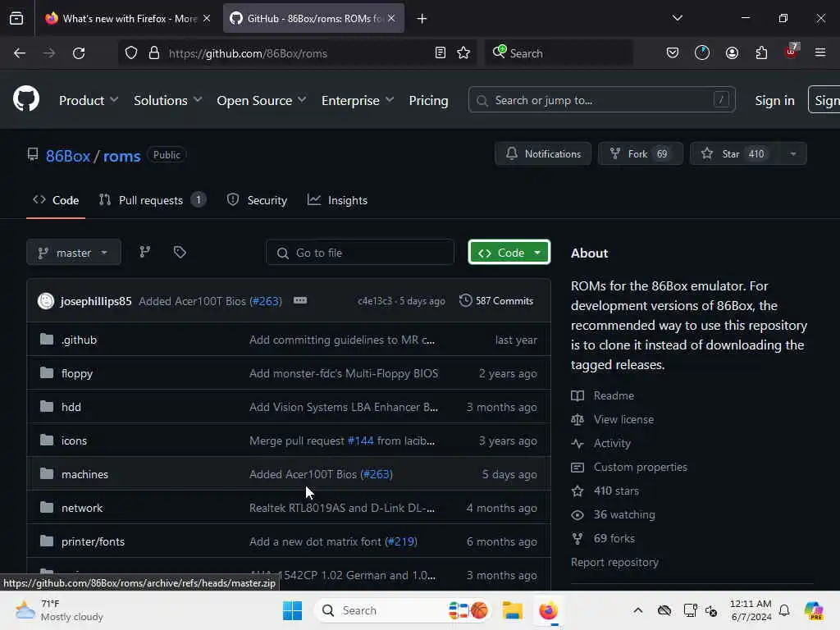The height and width of the screenshot is (630, 840).
Task: Click josephillips85 avatar image
Action: coord(46,300)
